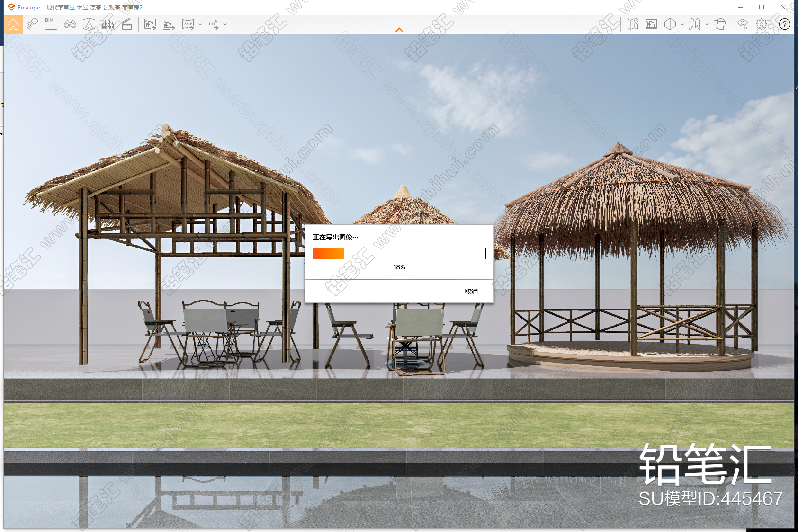
Task: Expand the Projection mode dropdown arrow
Action: (682, 24)
